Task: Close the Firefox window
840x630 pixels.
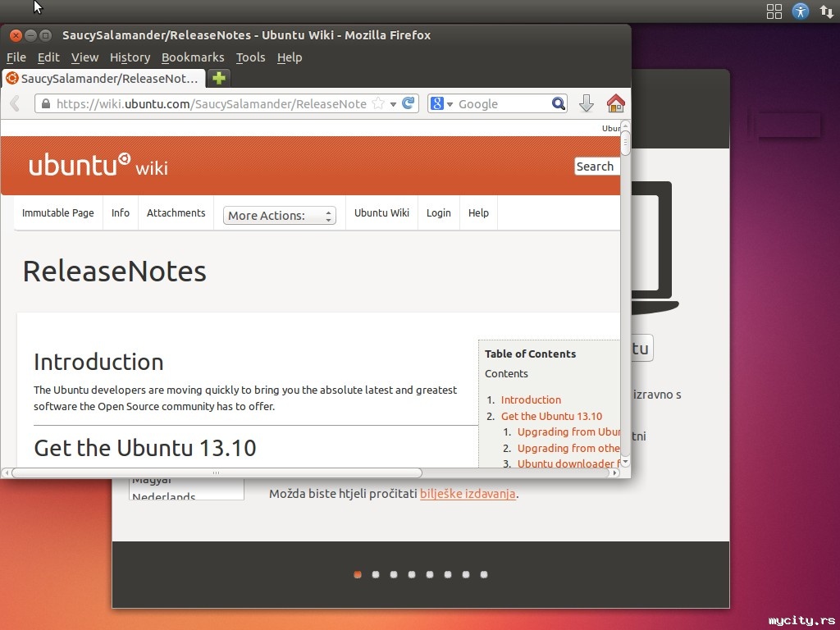Action: [x=16, y=35]
